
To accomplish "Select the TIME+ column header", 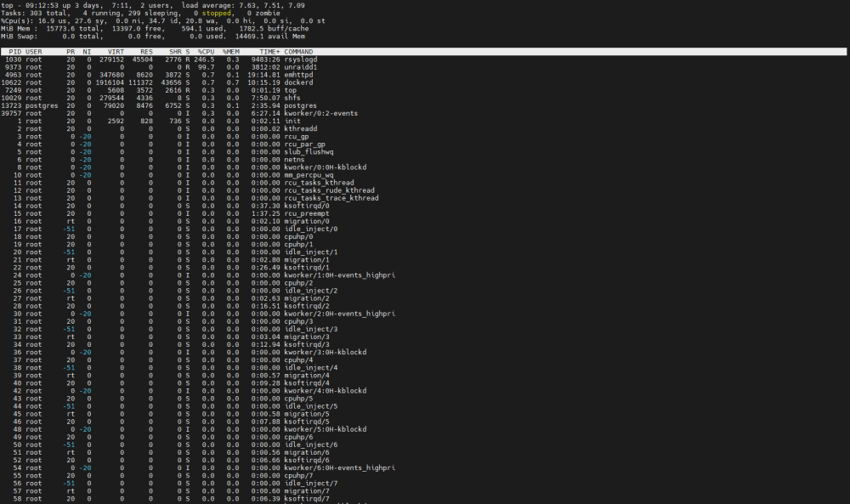I will [x=269, y=52].
